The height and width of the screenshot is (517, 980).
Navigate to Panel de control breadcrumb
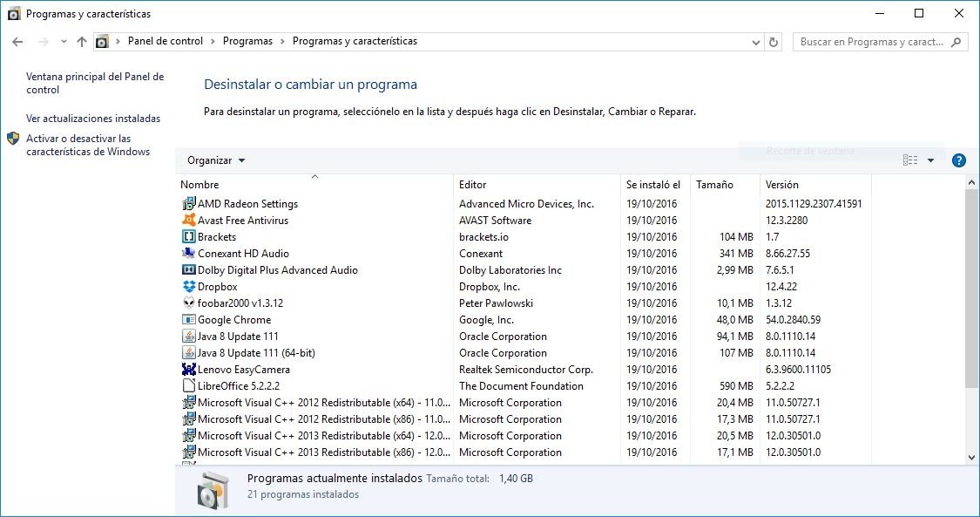coord(166,41)
